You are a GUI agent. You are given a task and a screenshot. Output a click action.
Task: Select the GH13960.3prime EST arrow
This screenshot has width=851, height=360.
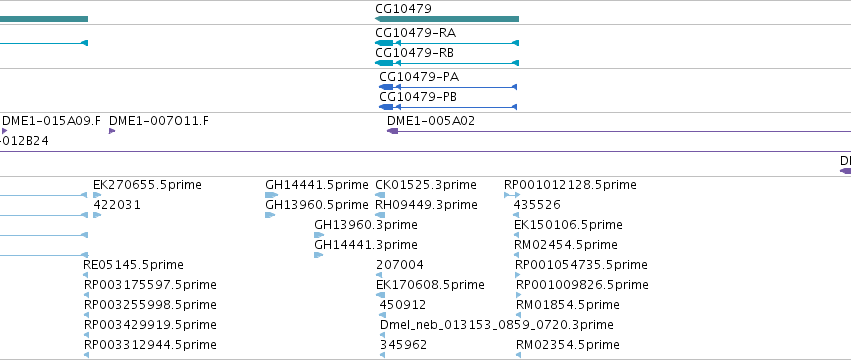click(319, 235)
